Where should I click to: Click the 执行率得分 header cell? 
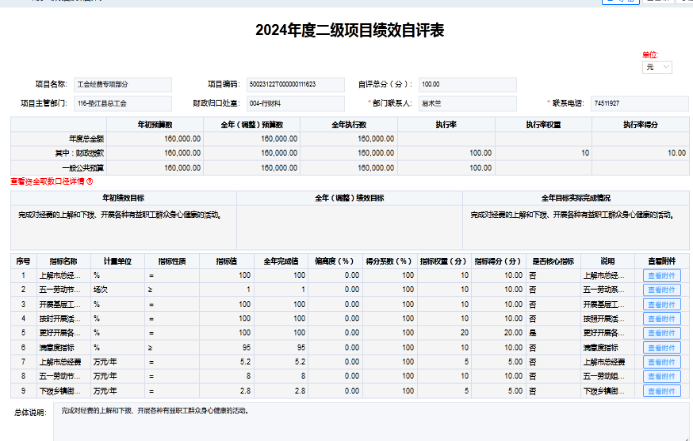(x=640, y=125)
